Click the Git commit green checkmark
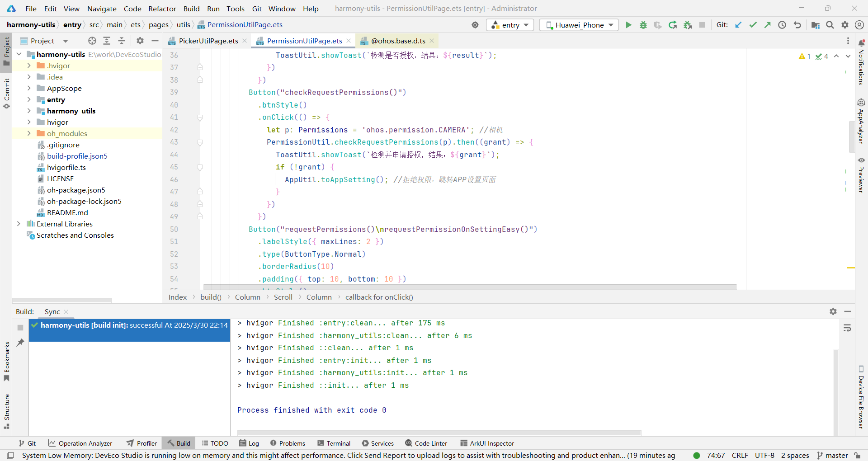 (x=753, y=25)
